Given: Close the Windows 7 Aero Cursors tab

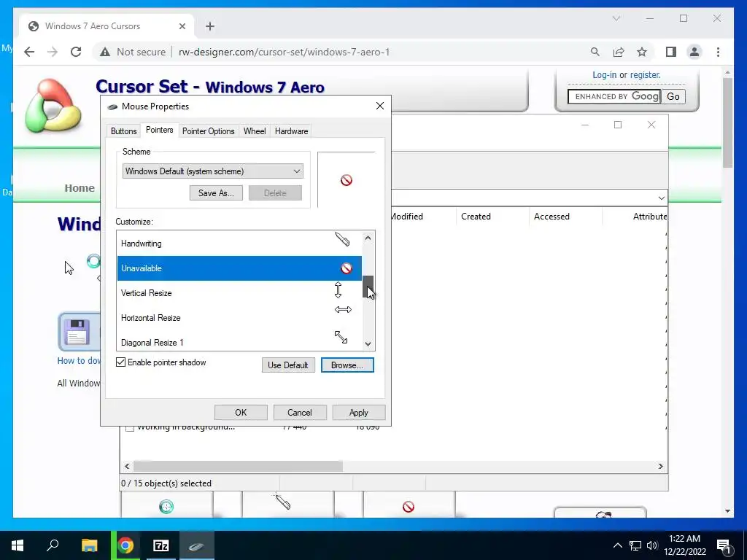Looking at the screenshot, I should coord(182,26).
